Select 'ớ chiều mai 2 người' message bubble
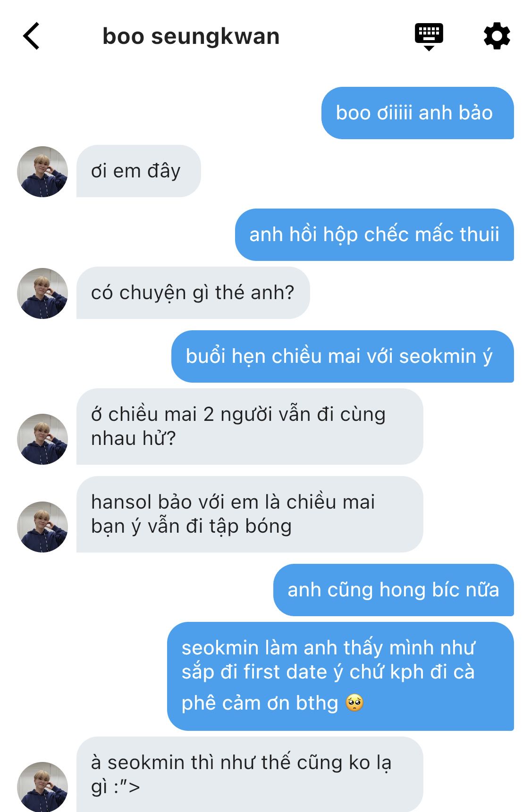531x812 pixels. pyautogui.click(x=250, y=427)
